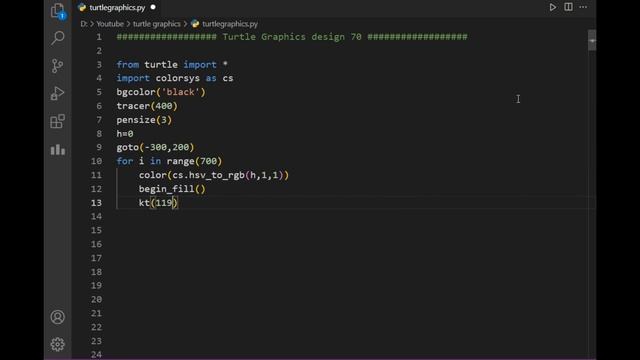Click the turtle graphics breadcrumb folder
This screenshot has height=360, width=640.
click(157, 24)
